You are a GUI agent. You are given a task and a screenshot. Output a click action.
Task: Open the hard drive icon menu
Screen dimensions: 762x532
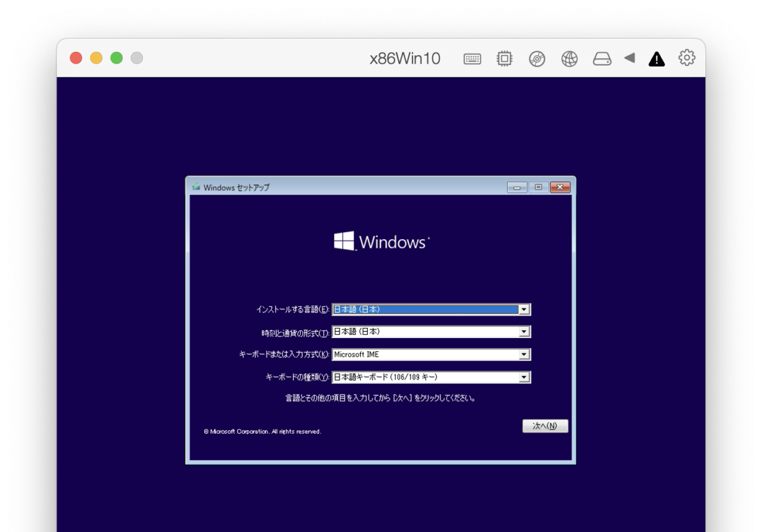(602, 58)
